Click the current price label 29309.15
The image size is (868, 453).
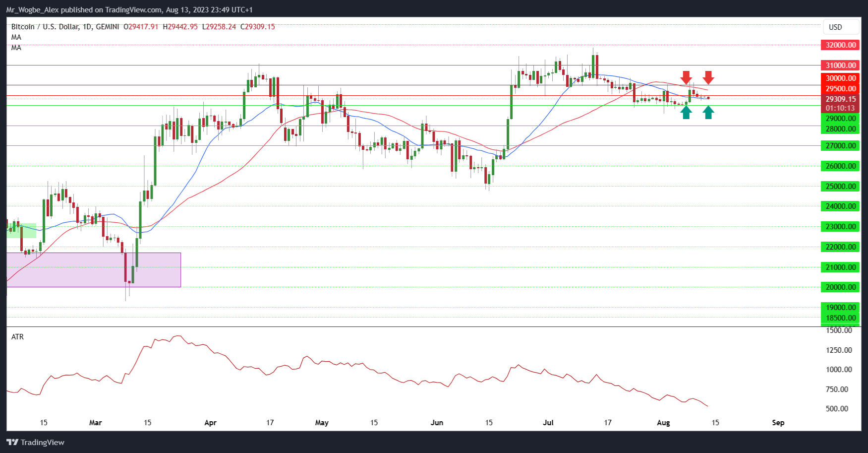click(840, 99)
